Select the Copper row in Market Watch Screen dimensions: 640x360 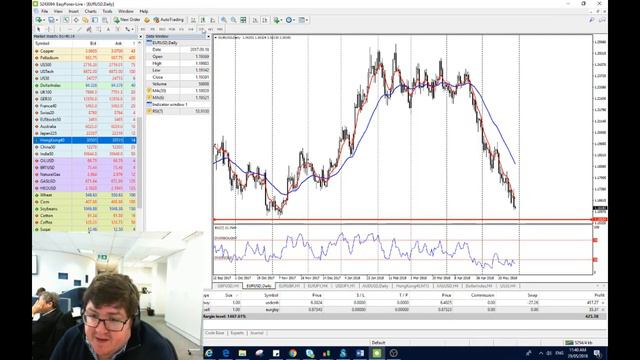tap(85, 51)
